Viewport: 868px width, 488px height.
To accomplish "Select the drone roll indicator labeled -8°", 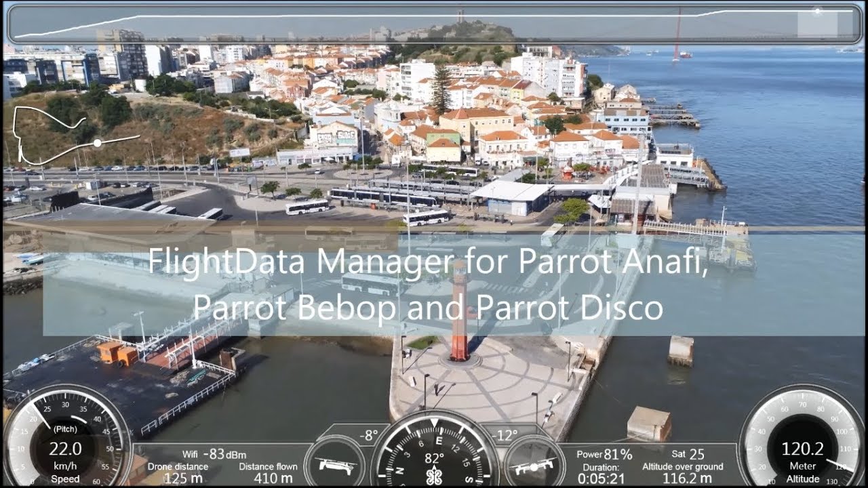I will (x=334, y=462).
